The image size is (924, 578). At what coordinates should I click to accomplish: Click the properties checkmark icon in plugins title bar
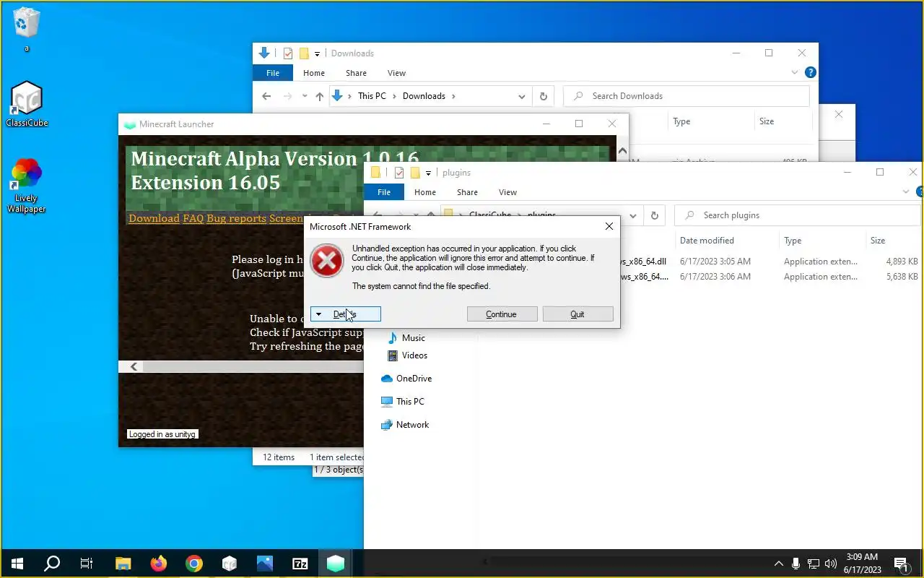(398, 173)
